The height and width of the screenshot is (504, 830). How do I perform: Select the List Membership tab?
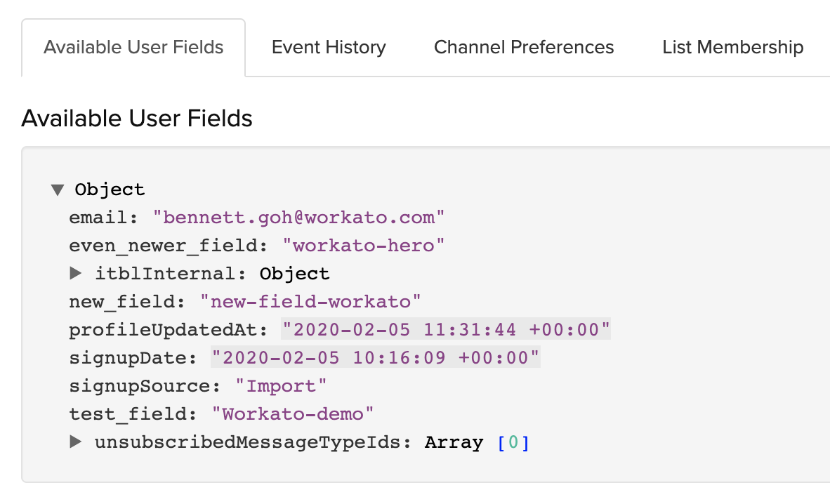pyautogui.click(x=732, y=47)
